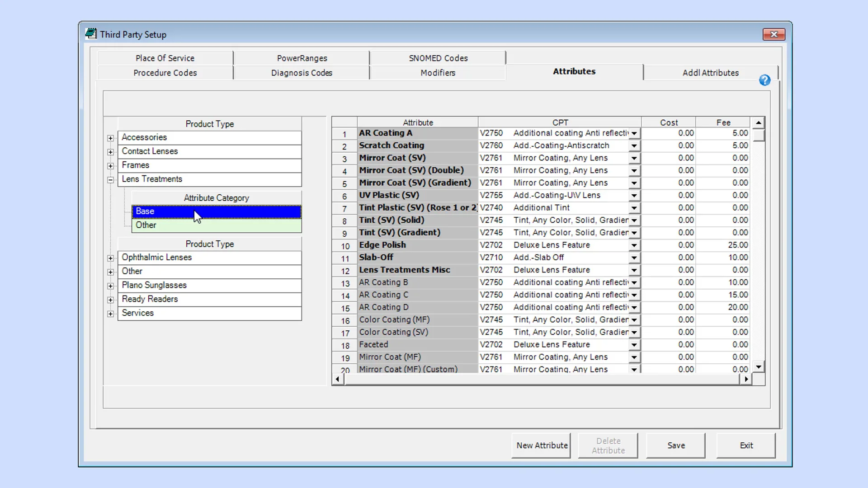Click the Fee cell for AR Coating A
868x488 pixels.
[723, 133]
